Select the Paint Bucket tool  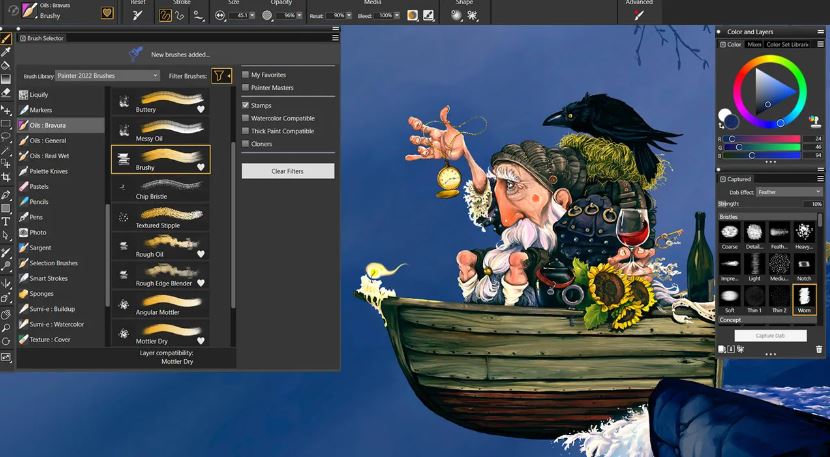pos(6,66)
